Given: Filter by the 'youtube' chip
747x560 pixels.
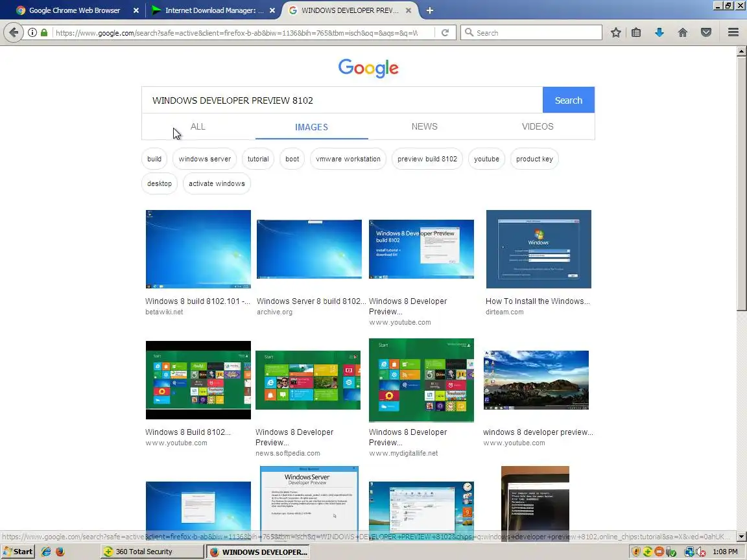Looking at the screenshot, I should click(x=486, y=159).
